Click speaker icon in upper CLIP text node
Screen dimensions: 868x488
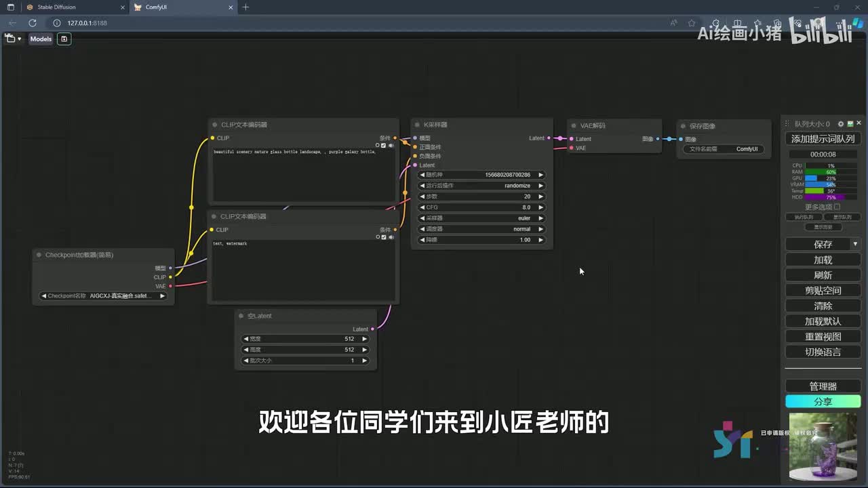tap(391, 145)
